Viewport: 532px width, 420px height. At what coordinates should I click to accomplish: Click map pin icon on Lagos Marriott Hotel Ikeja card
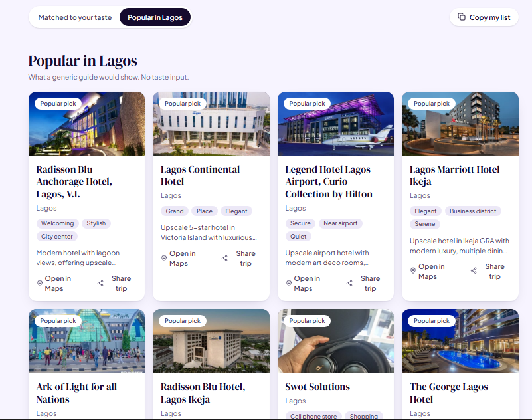click(x=413, y=270)
